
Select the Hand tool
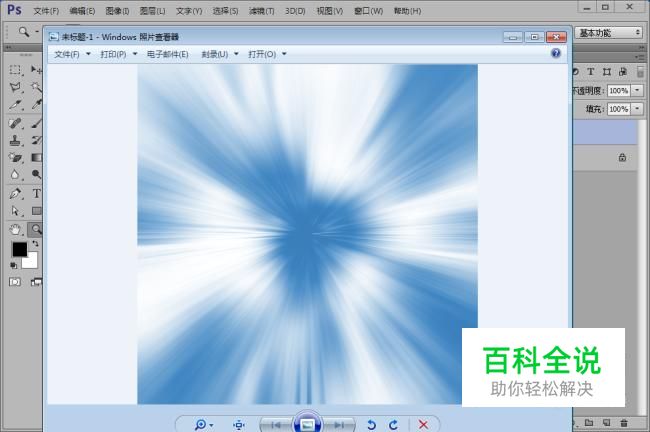tap(15, 229)
